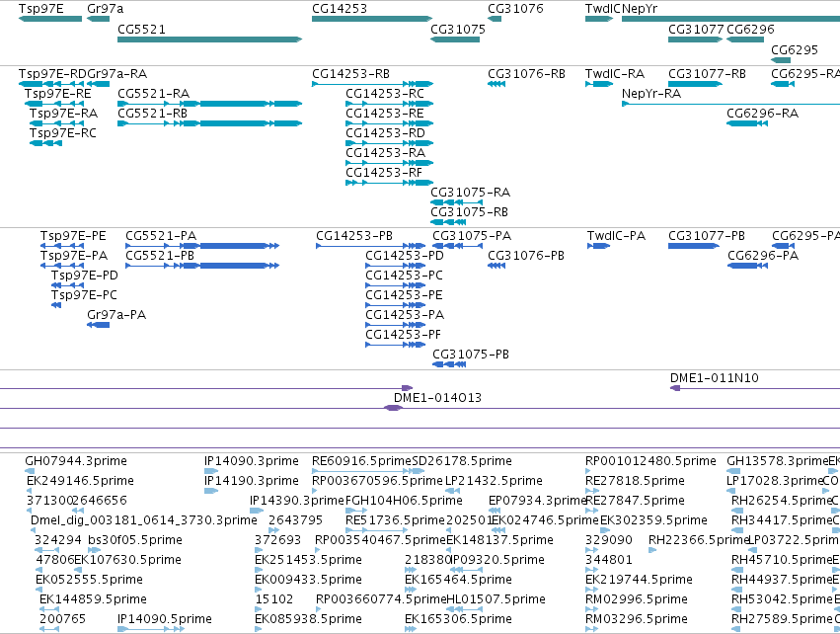The height and width of the screenshot is (634, 840).
Task: Select the DME1-011N10 purple arrow
Action: pyautogui.click(x=675, y=388)
